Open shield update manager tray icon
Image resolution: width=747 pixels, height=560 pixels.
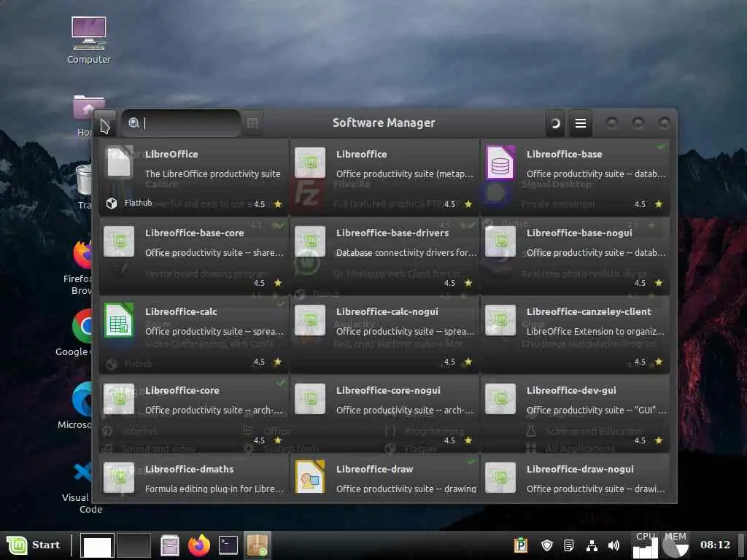[547, 545]
